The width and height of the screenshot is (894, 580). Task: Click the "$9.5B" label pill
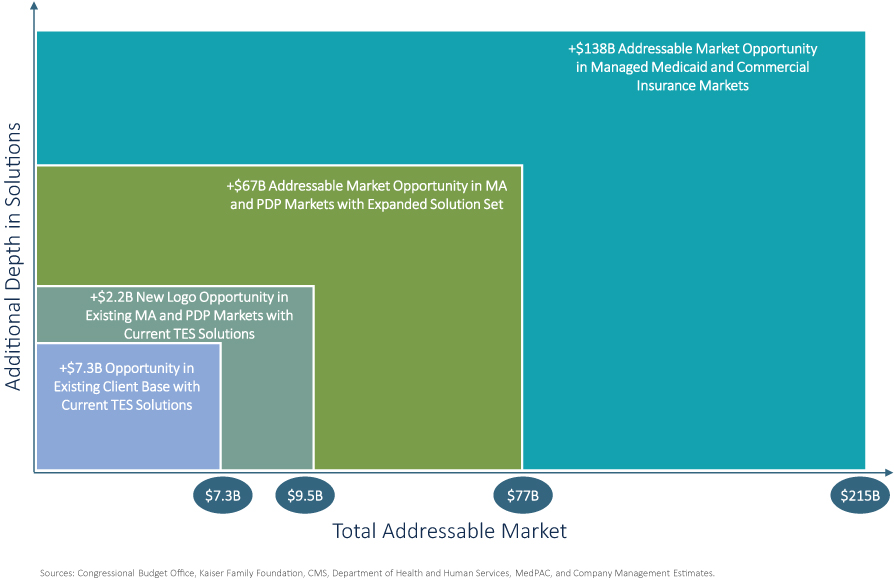click(x=305, y=495)
